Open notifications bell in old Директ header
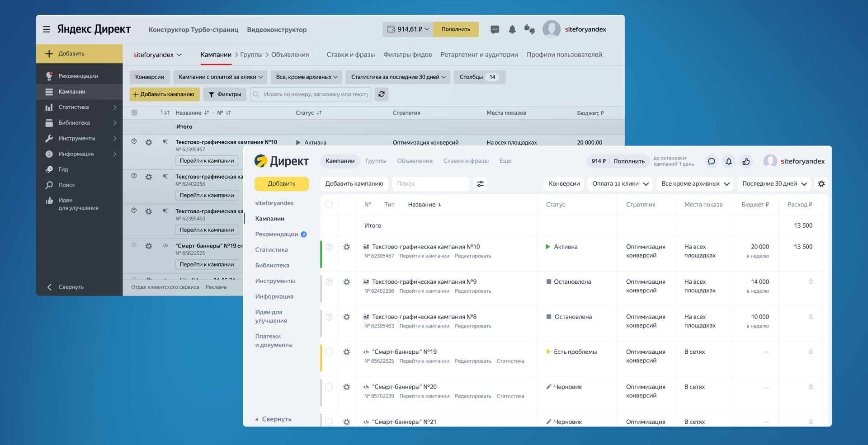The width and height of the screenshot is (868, 445). coord(512,29)
